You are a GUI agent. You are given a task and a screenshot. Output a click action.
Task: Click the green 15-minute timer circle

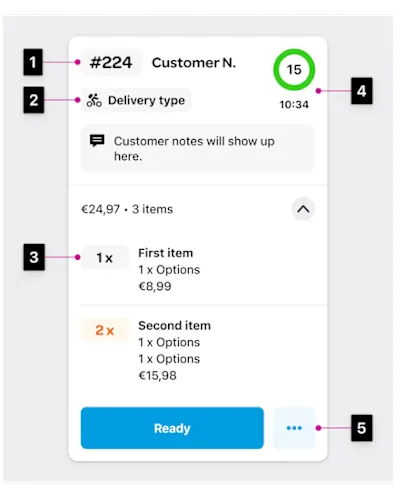coord(294,70)
